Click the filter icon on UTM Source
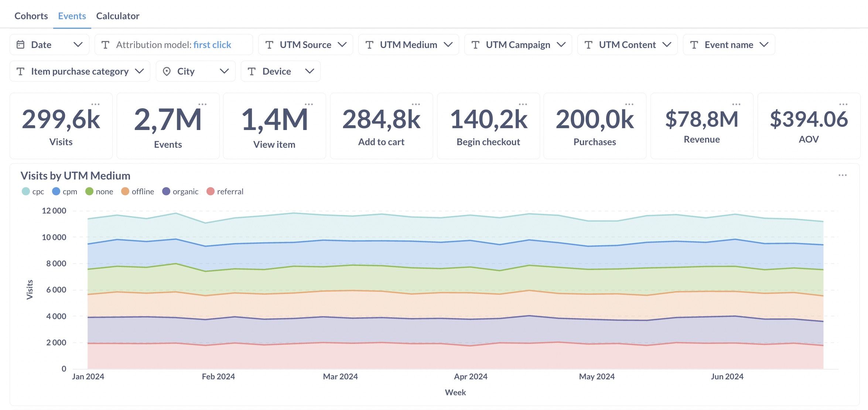The height and width of the screenshot is (410, 868). pyautogui.click(x=269, y=44)
